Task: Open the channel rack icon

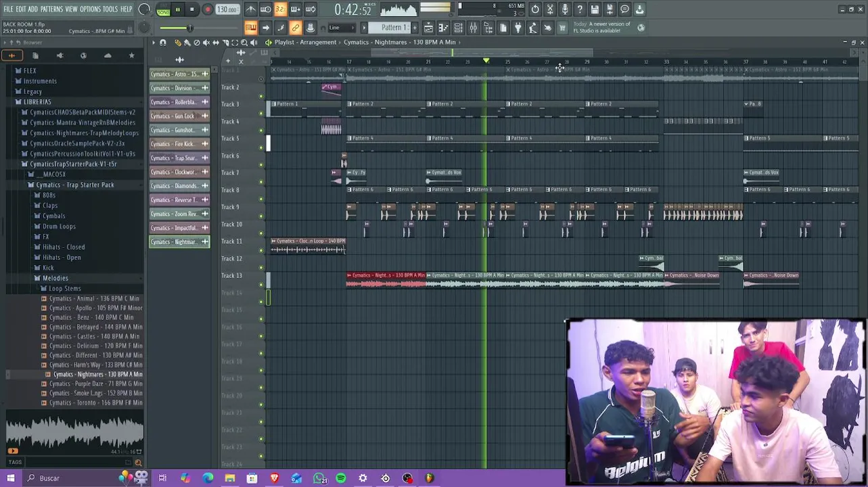Action: (458, 28)
